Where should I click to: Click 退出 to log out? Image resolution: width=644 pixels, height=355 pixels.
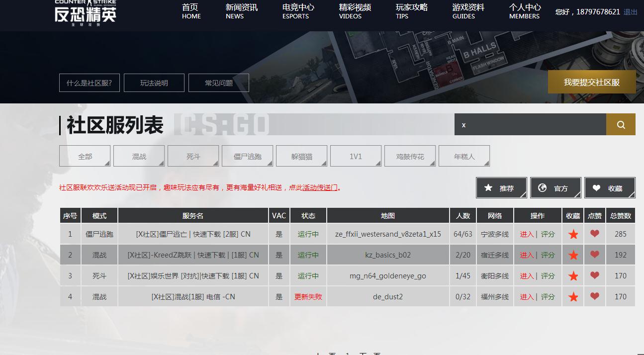click(x=632, y=11)
